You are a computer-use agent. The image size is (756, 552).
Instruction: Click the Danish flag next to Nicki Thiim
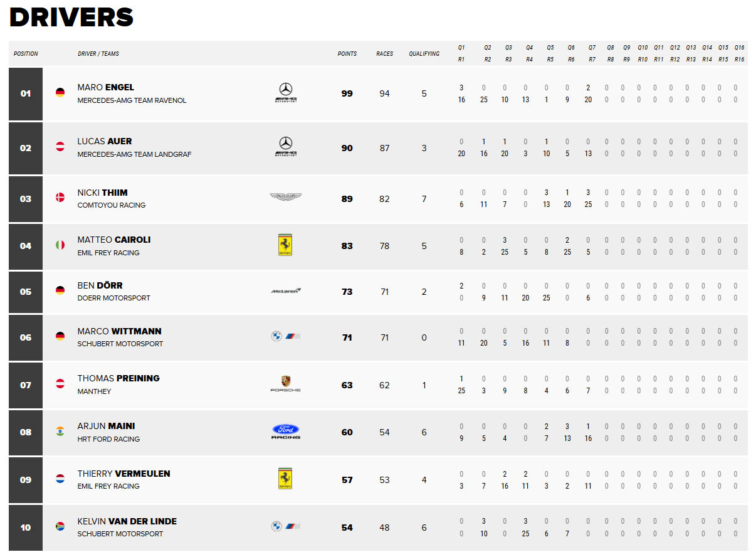pyautogui.click(x=60, y=198)
